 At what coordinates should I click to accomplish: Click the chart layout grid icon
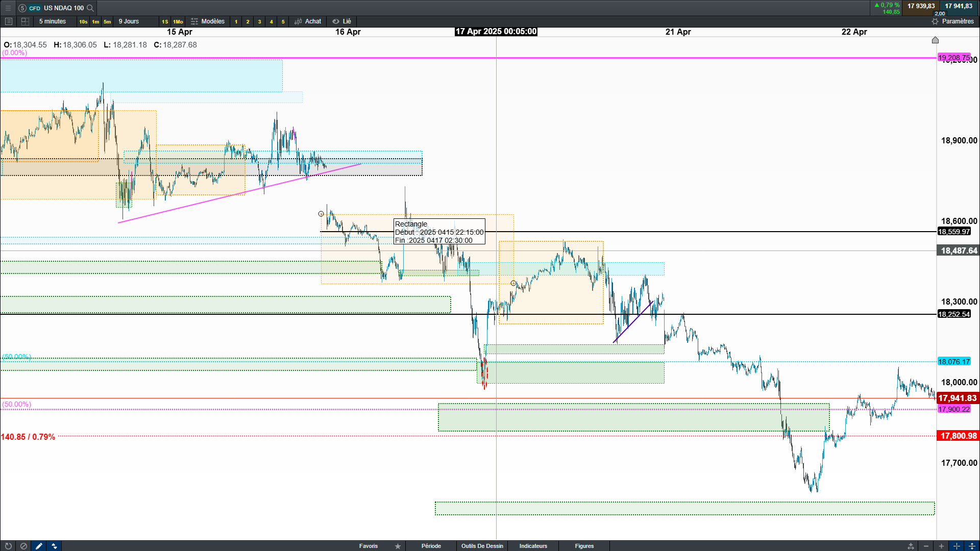point(25,21)
